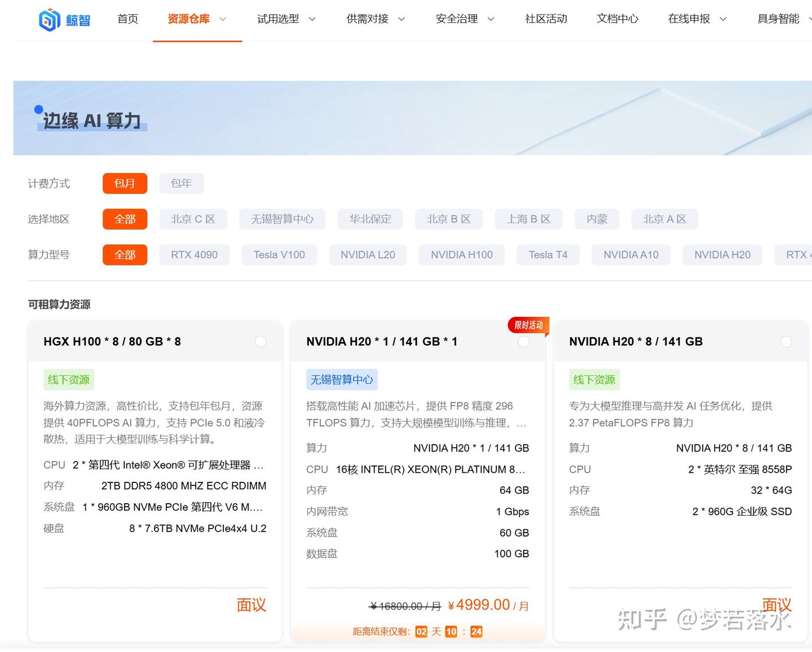Click the 2 * 英特尔 至强 8558P value

[x=740, y=469]
